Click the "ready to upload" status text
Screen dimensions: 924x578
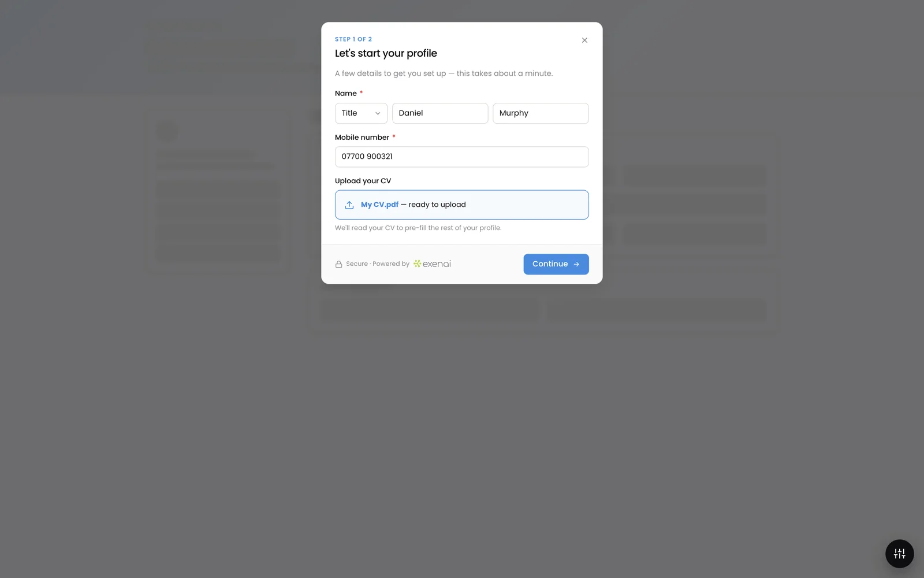click(x=437, y=205)
